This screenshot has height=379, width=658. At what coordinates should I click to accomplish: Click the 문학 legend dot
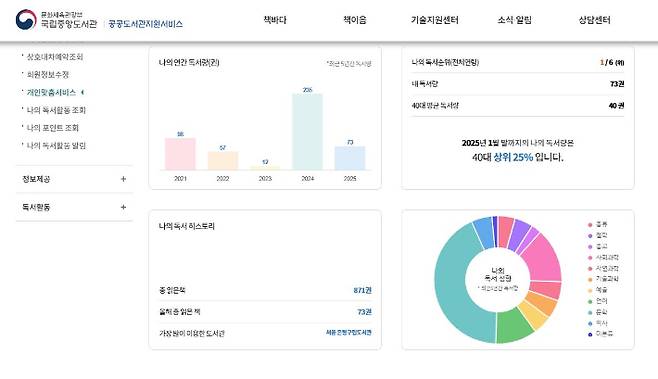(x=590, y=313)
